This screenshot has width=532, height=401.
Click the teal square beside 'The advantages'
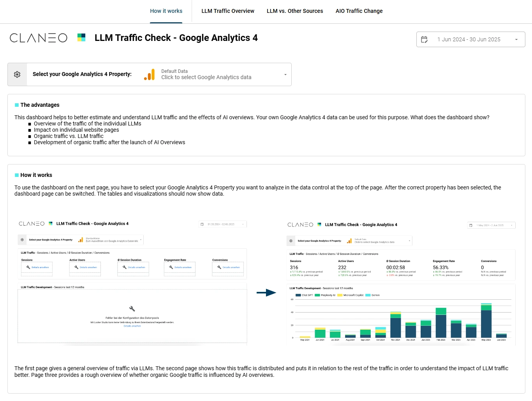(x=17, y=105)
